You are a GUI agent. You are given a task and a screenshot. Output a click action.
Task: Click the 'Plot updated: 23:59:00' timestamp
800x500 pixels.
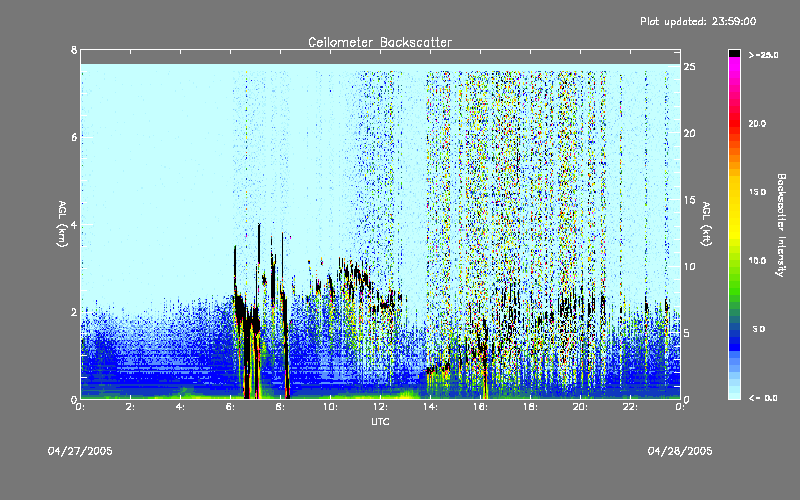[698, 21]
